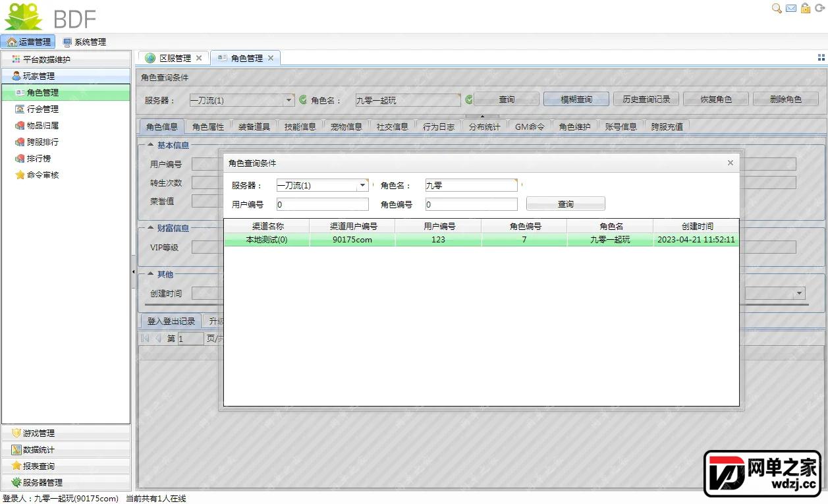Expand 游戏管理 accordion section
The width and height of the screenshot is (828, 504).
tap(66, 433)
